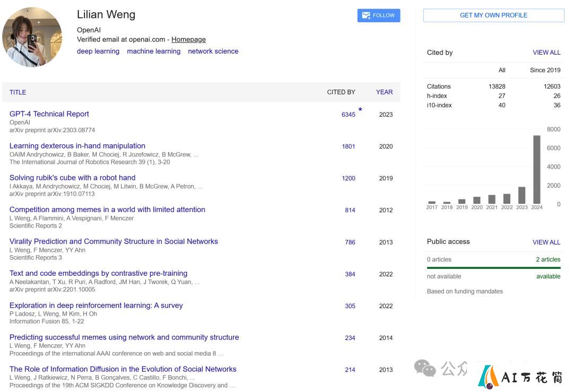Image resolution: width=573 pixels, height=392 pixels.
Task: Click the total citations value 13828
Action: (x=497, y=86)
